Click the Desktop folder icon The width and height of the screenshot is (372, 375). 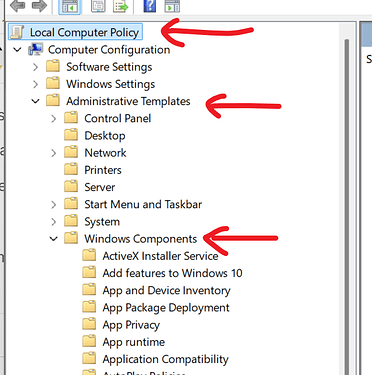(71, 135)
